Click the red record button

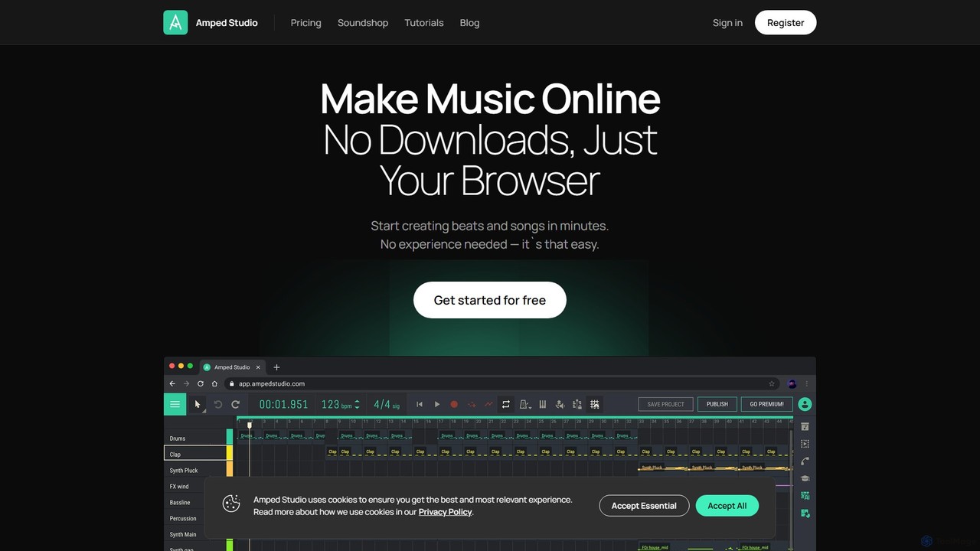[454, 404]
